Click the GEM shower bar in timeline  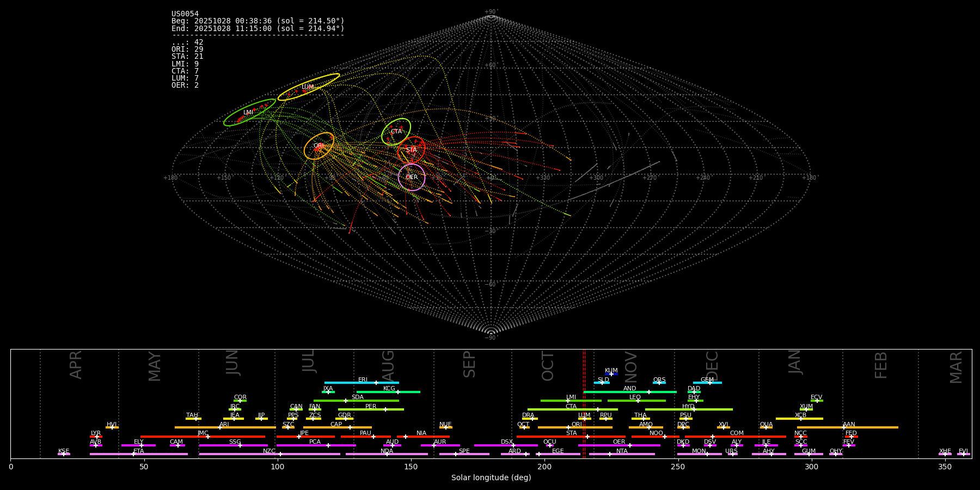[x=707, y=383]
